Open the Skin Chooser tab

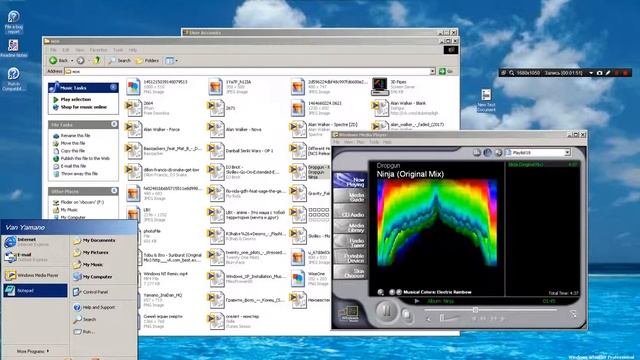click(351, 273)
